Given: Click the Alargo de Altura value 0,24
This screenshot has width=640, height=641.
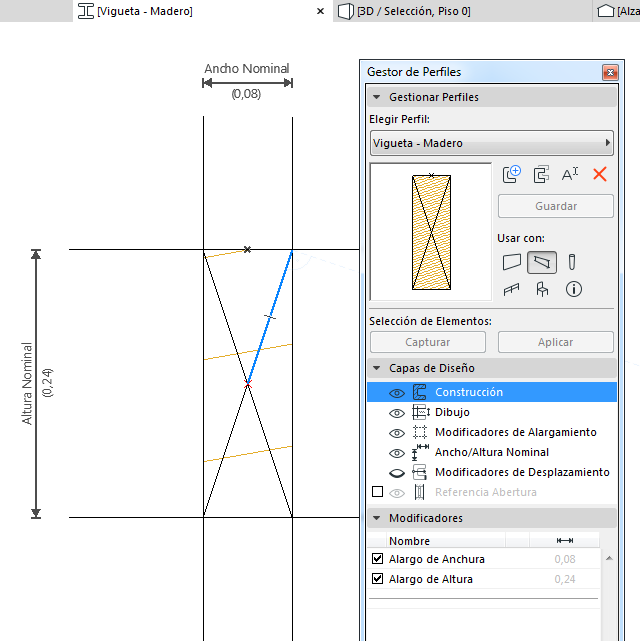Looking at the screenshot, I should (x=565, y=579).
